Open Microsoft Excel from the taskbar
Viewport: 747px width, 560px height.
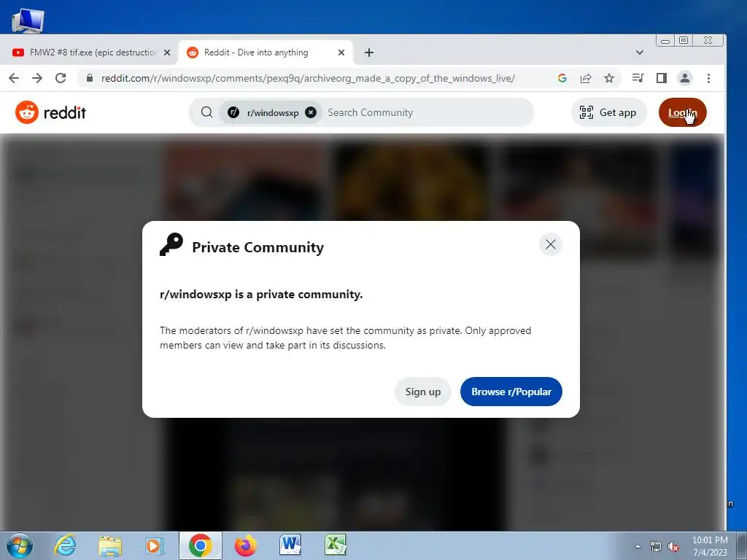[x=336, y=545]
